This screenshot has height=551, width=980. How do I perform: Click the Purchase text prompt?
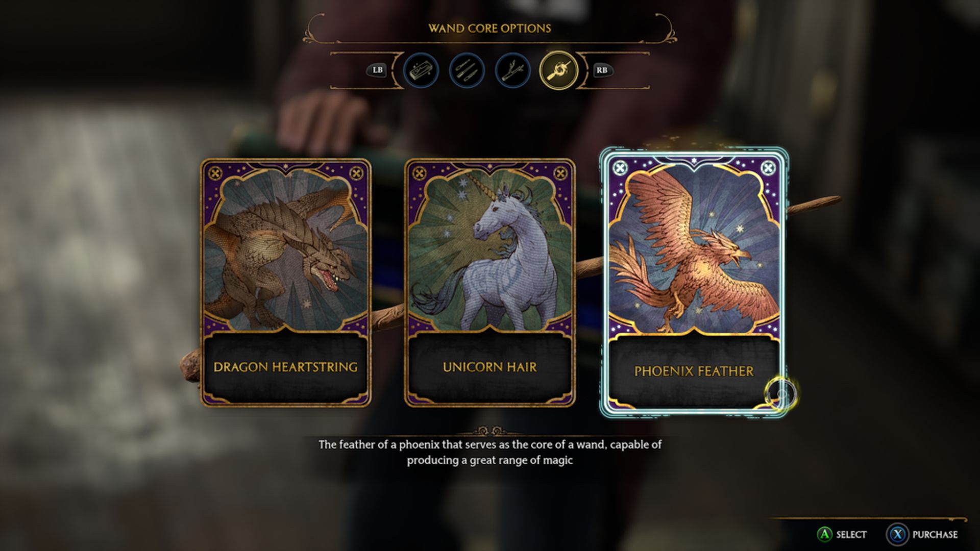(935, 534)
